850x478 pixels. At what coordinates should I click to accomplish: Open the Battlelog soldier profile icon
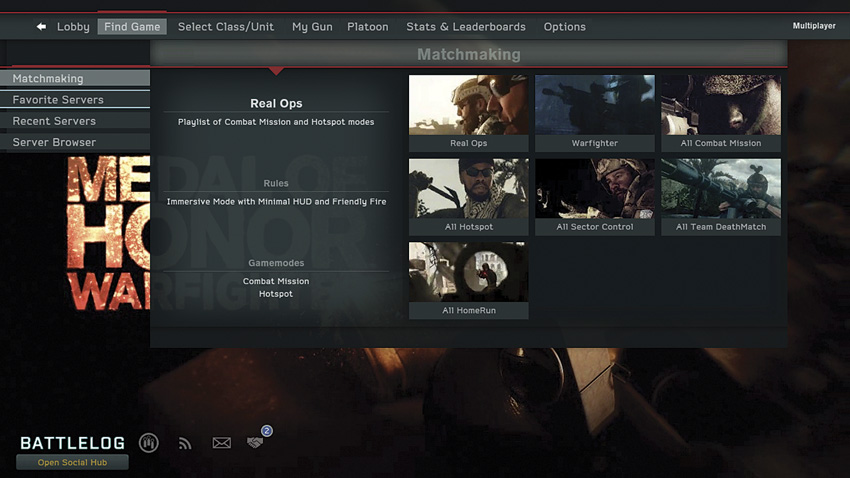pyautogui.click(x=149, y=443)
